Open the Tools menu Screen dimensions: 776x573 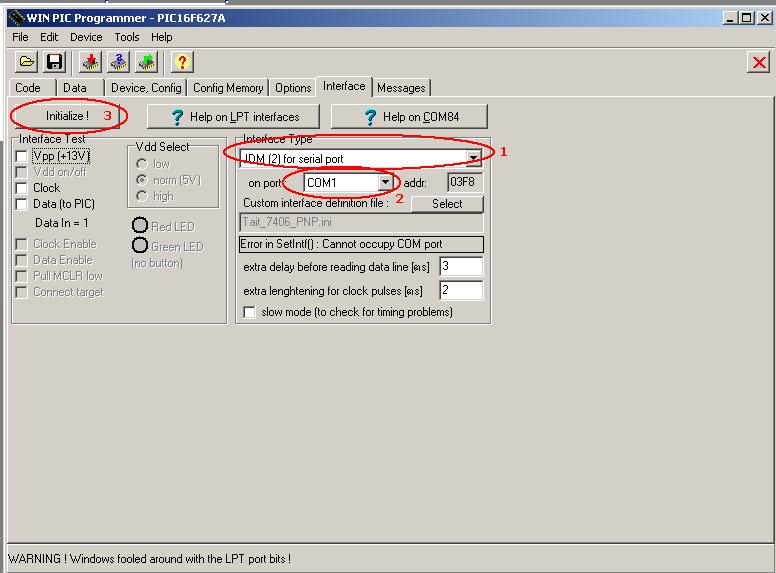point(127,37)
